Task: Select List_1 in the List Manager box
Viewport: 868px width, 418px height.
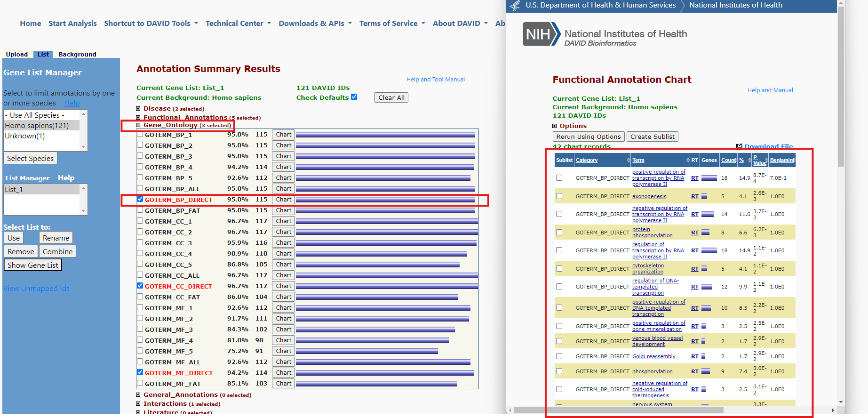Action: [41, 190]
